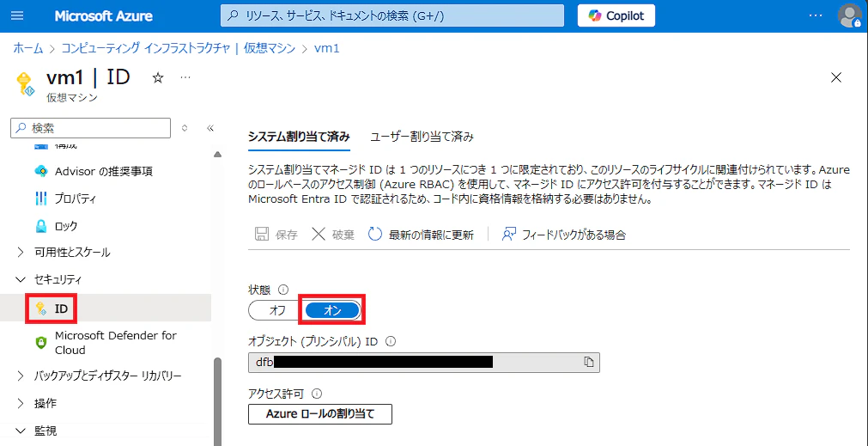The width and height of the screenshot is (868, 446).
Task: Click 最新の情報に更新 refresh button
Action: tap(422, 235)
